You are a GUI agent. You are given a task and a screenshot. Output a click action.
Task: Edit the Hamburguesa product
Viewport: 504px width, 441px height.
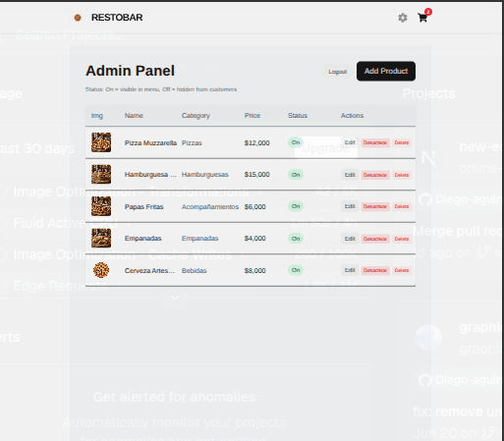click(350, 175)
